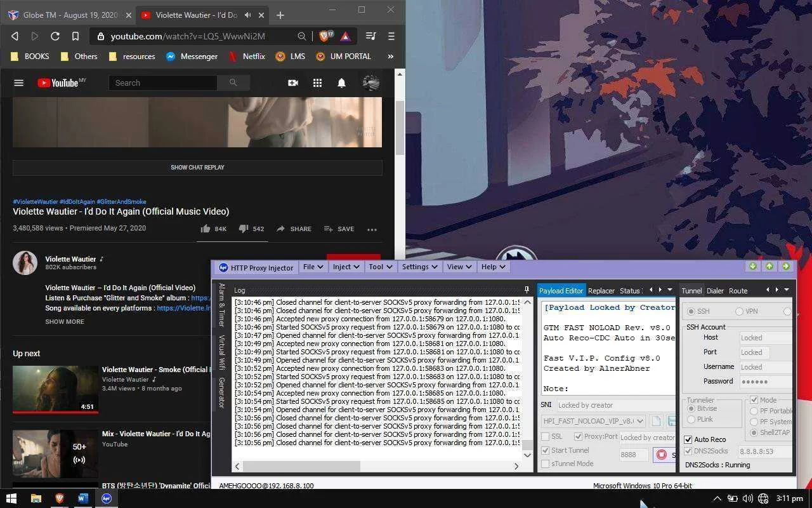Open the Settings menu dropdown
Viewport: 812px width, 508px height.
click(x=419, y=267)
